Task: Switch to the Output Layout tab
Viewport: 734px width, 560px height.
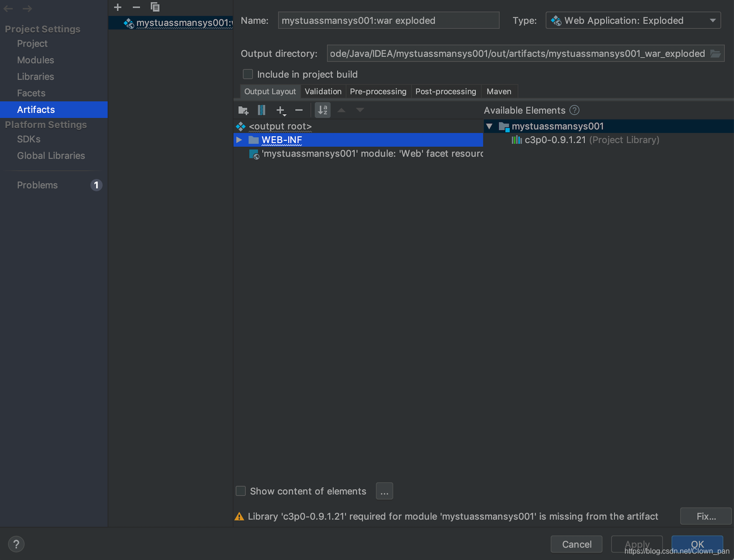Action: (x=270, y=91)
